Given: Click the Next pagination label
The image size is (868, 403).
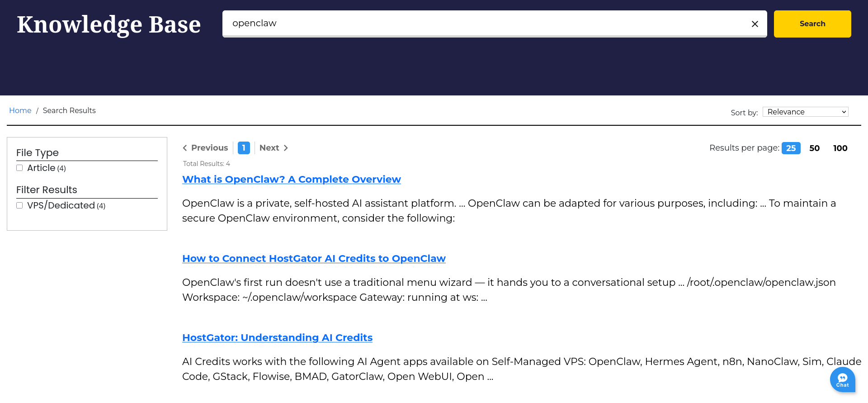Looking at the screenshot, I should coord(269,148).
